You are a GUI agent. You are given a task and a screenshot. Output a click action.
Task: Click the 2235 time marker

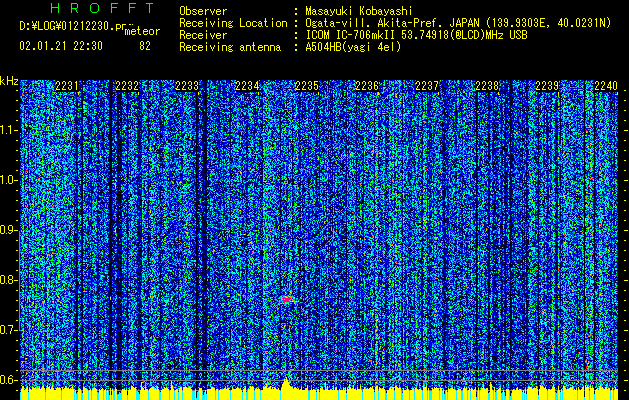pyautogui.click(x=307, y=86)
